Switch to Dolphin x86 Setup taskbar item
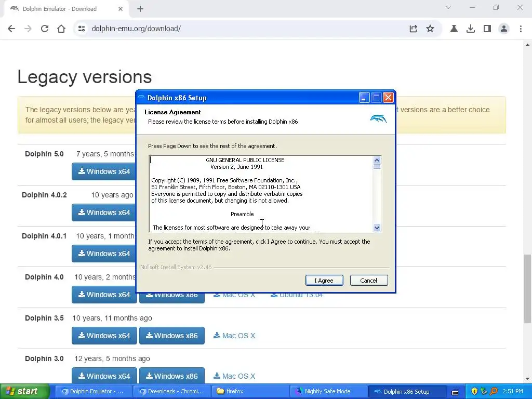This screenshot has width=532, height=399. pos(407,392)
